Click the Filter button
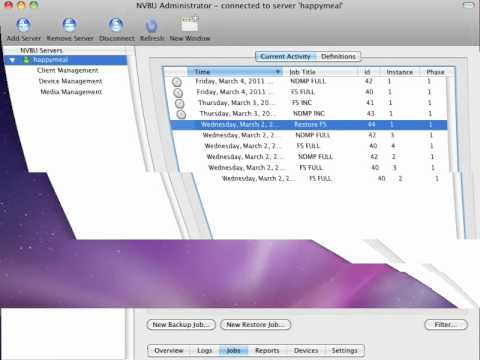Viewport: 480px width, 360px height. pos(446,325)
